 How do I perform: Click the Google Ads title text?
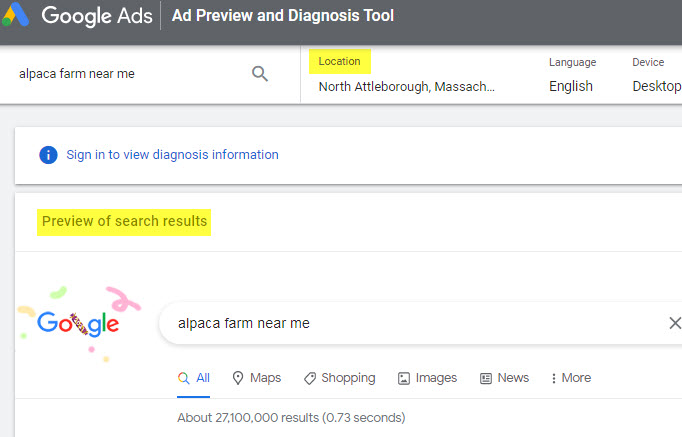click(96, 16)
